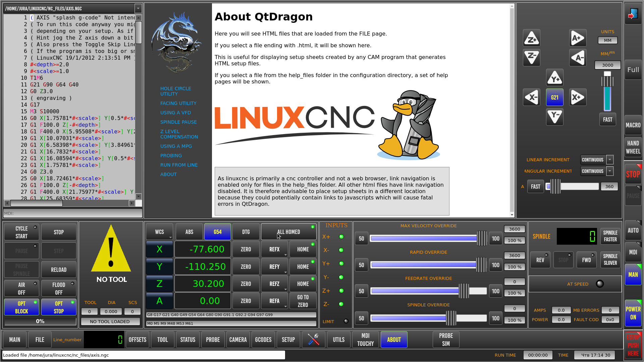
Task: Jog Y axis forward with Y+ arrow
Action: tap(555, 78)
